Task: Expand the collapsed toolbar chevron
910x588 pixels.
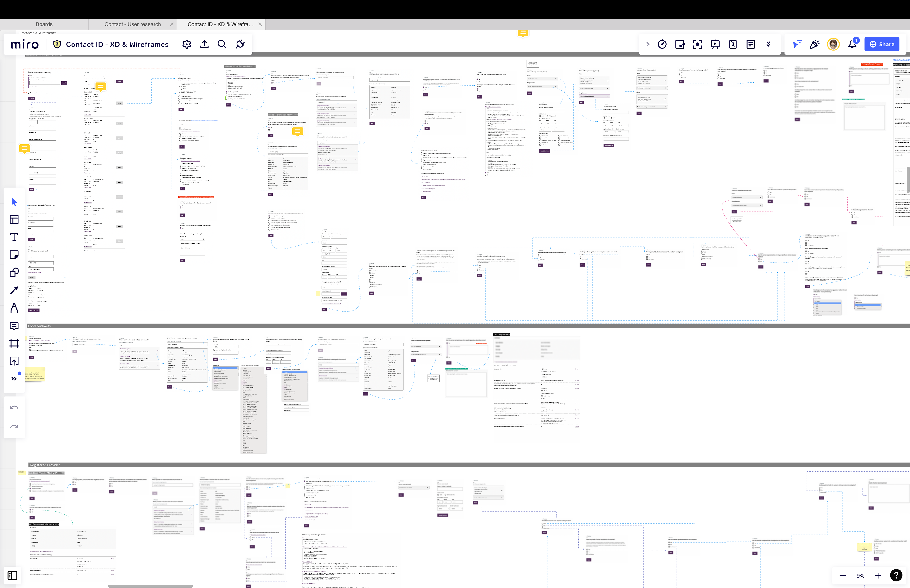Action: point(648,44)
